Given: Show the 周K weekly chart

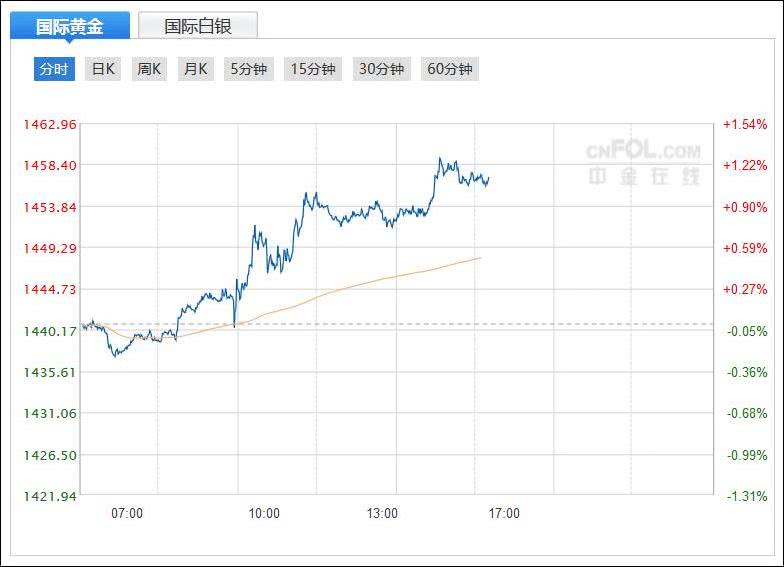Looking at the screenshot, I should tap(149, 69).
